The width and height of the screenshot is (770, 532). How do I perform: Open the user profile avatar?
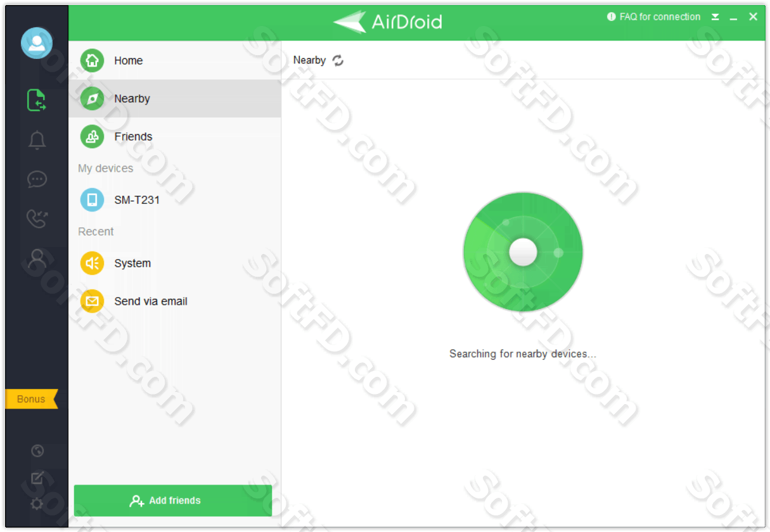point(37,43)
